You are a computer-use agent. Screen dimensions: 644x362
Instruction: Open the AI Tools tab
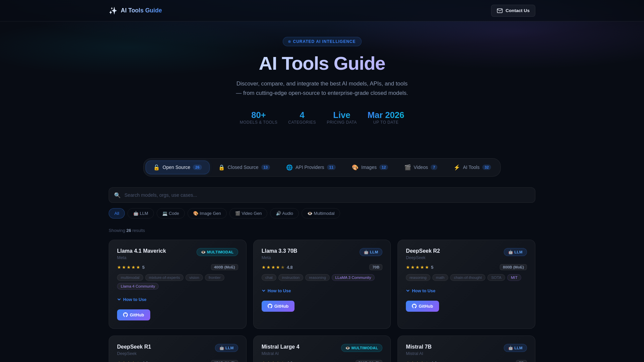pyautogui.click(x=472, y=168)
